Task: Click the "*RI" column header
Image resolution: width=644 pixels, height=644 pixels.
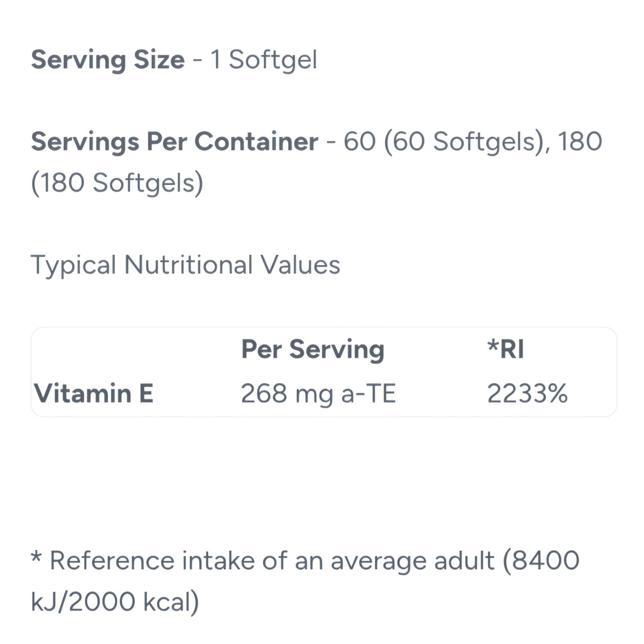Action: click(505, 349)
